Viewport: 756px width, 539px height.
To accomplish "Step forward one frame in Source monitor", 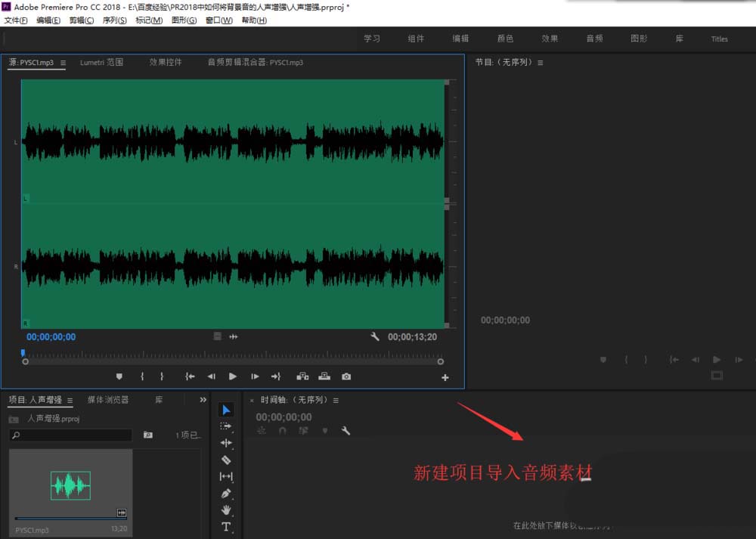I will click(255, 376).
